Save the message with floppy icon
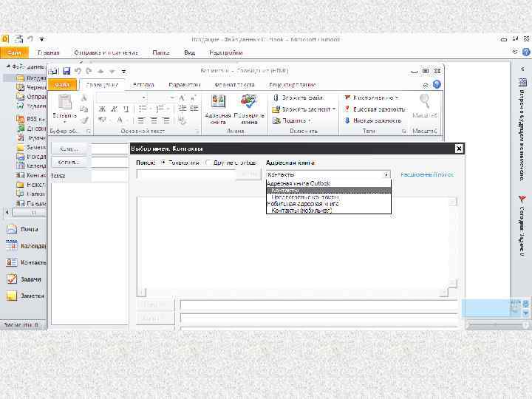Viewport: 532px width, 399px height. pyautogui.click(x=66, y=71)
